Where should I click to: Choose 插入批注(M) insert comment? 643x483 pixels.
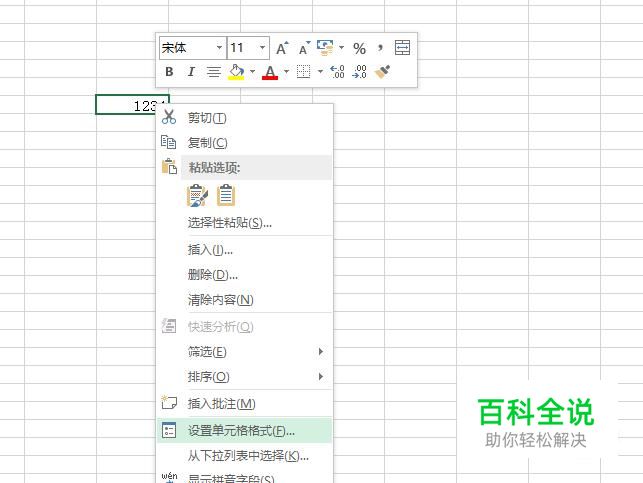244,404
